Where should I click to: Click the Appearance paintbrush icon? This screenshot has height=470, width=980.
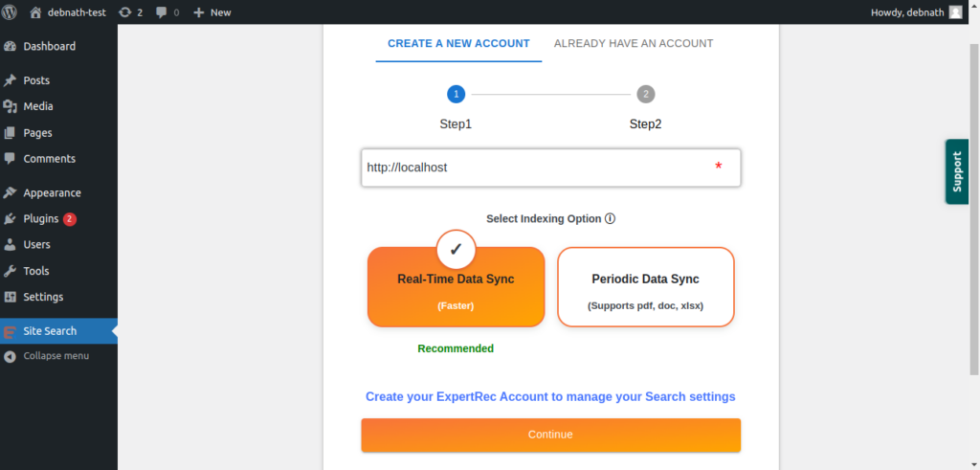11,192
